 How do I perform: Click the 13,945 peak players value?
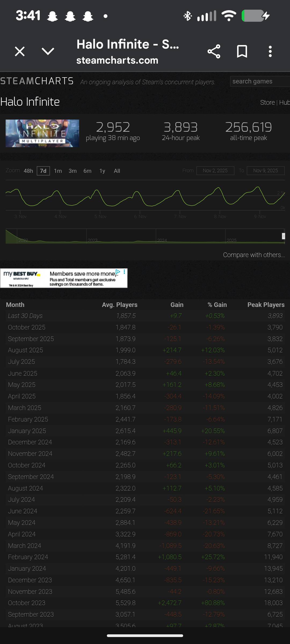click(x=273, y=569)
